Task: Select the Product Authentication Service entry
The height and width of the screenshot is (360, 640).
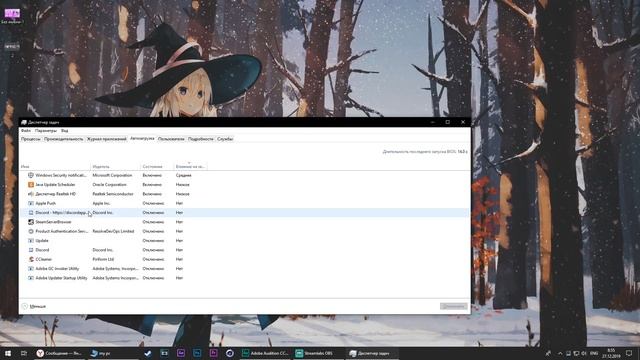Action: tap(62, 231)
